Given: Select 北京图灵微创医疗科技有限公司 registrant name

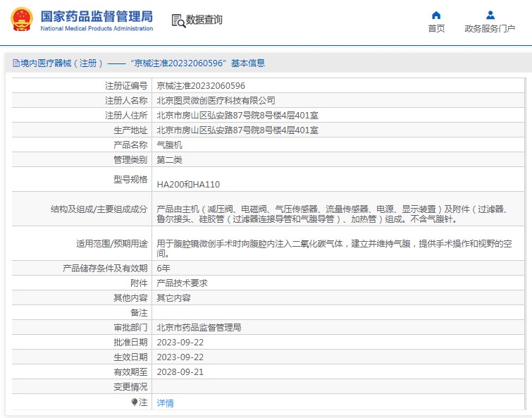Looking at the screenshot, I should pyautogui.click(x=216, y=100).
